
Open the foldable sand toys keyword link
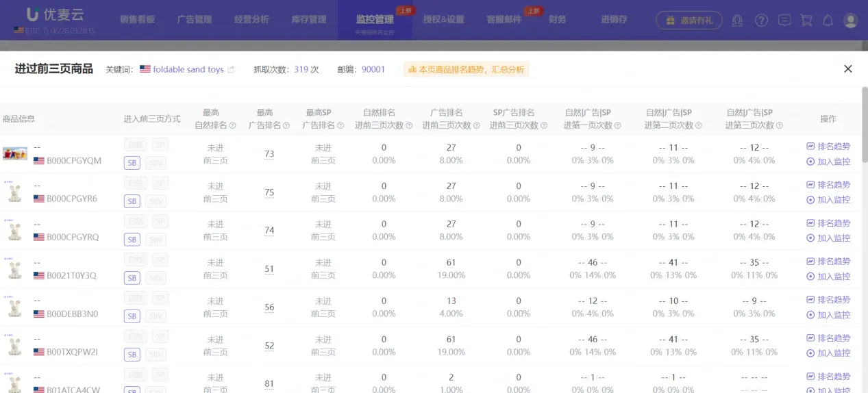tap(188, 69)
